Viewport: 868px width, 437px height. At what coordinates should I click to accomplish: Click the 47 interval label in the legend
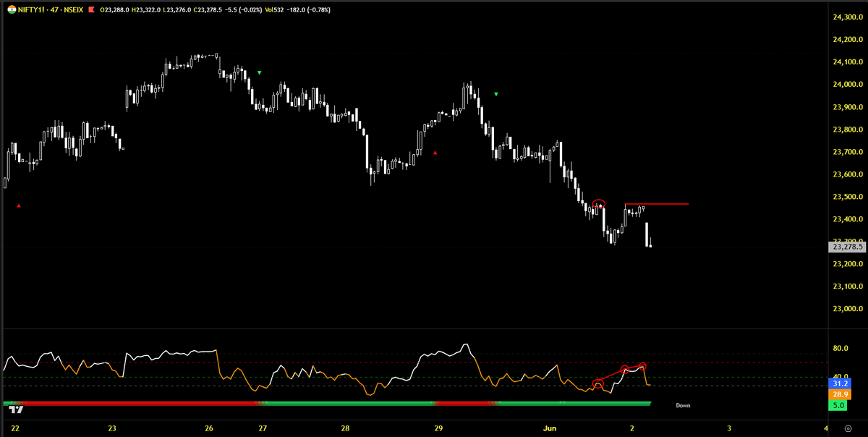(x=56, y=10)
